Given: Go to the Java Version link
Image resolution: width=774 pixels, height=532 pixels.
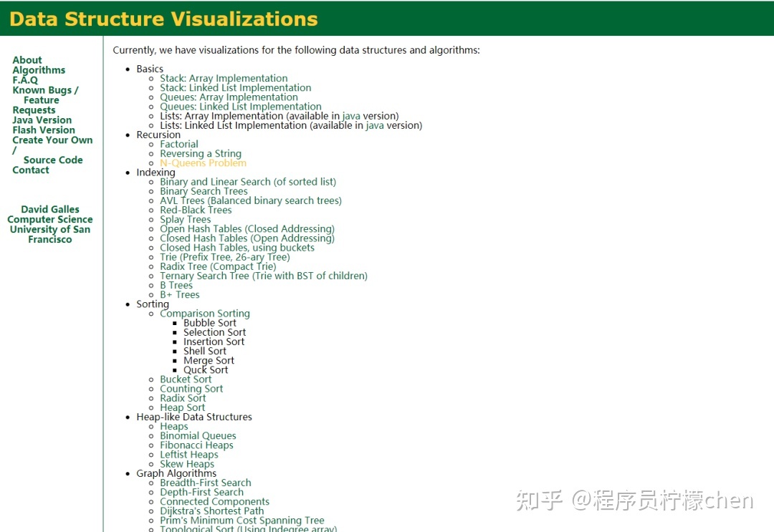Looking at the screenshot, I should pyautogui.click(x=42, y=120).
